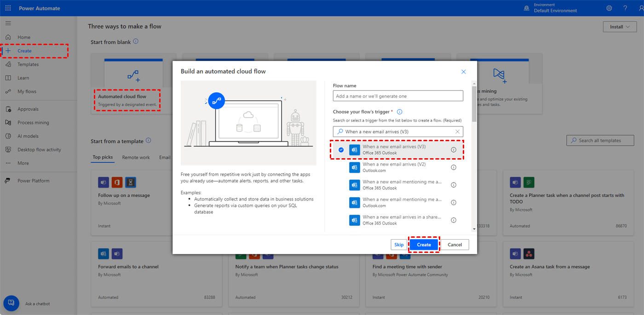Click the Skip button

[x=399, y=245]
